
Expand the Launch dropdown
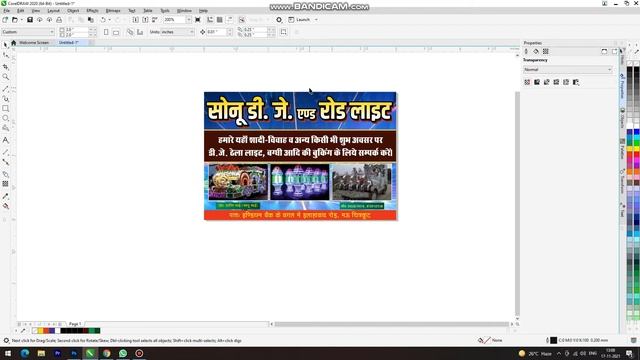[x=316, y=20]
